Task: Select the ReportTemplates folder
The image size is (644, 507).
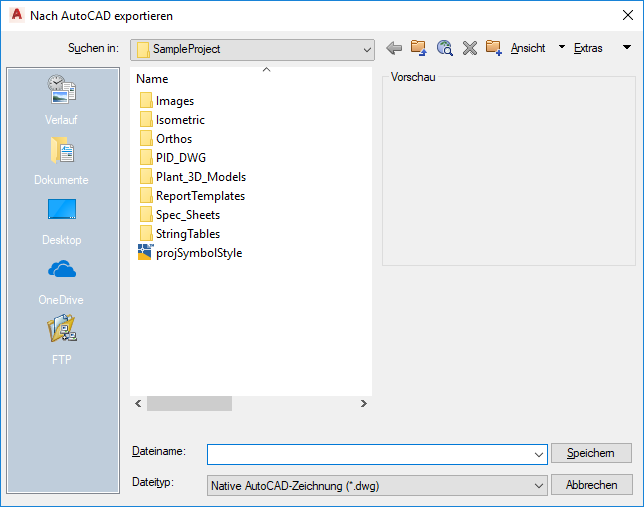Action: (x=192, y=196)
